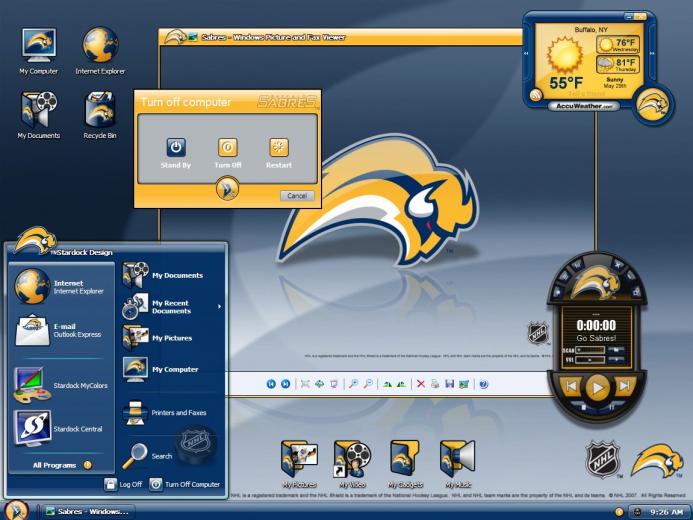The width and height of the screenshot is (693, 520).
Task: Click the Restart icon in dialog
Action: click(279, 148)
